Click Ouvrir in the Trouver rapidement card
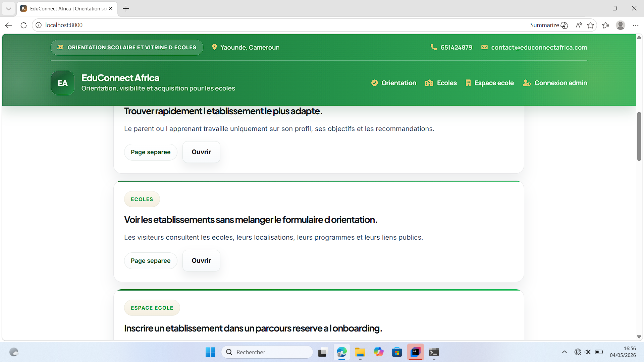 click(201, 152)
